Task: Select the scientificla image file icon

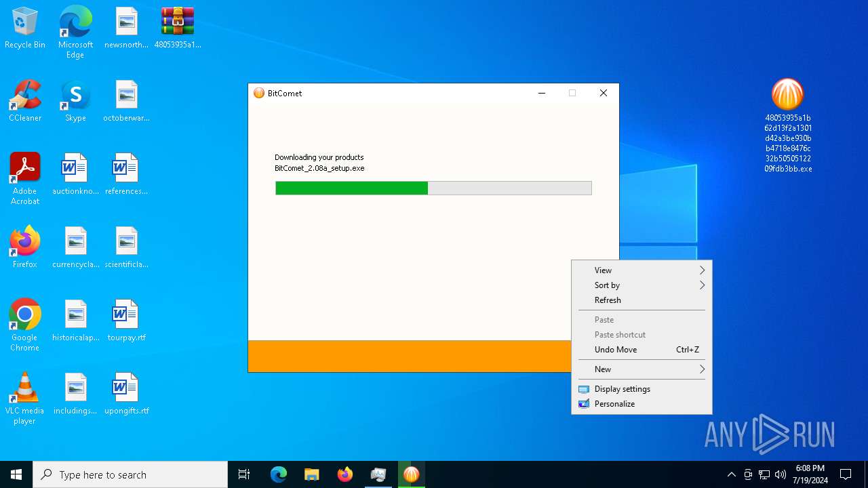Action: [x=126, y=248]
